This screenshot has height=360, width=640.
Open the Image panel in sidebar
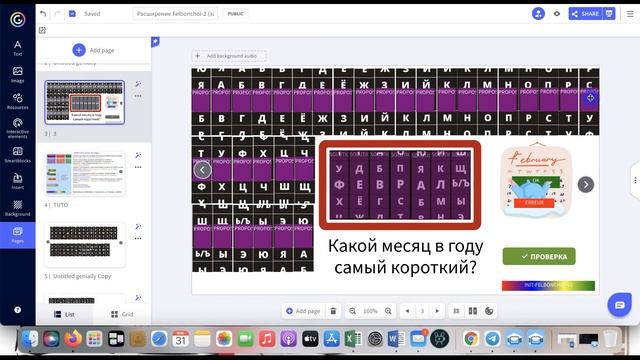(18, 75)
